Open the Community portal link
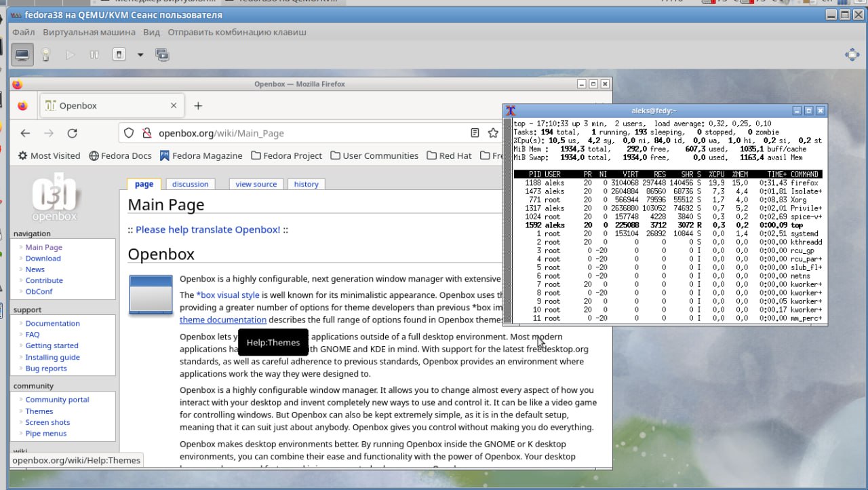 coord(58,400)
